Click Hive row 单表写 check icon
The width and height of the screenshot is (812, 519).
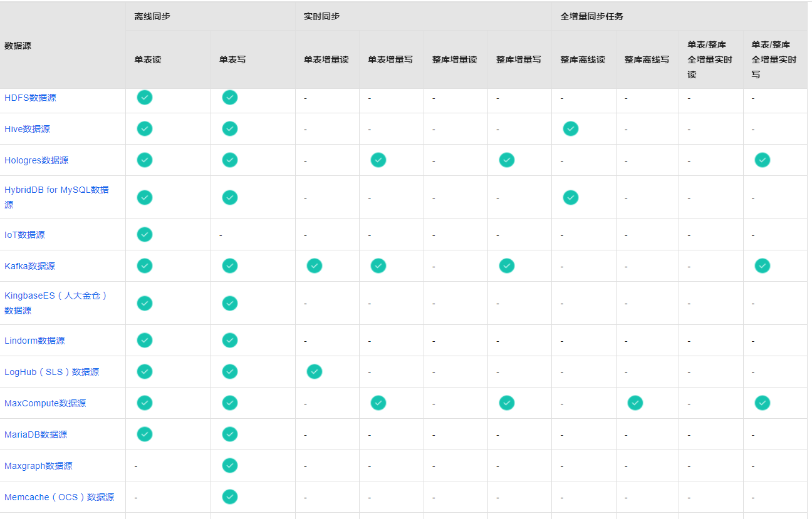click(x=230, y=128)
